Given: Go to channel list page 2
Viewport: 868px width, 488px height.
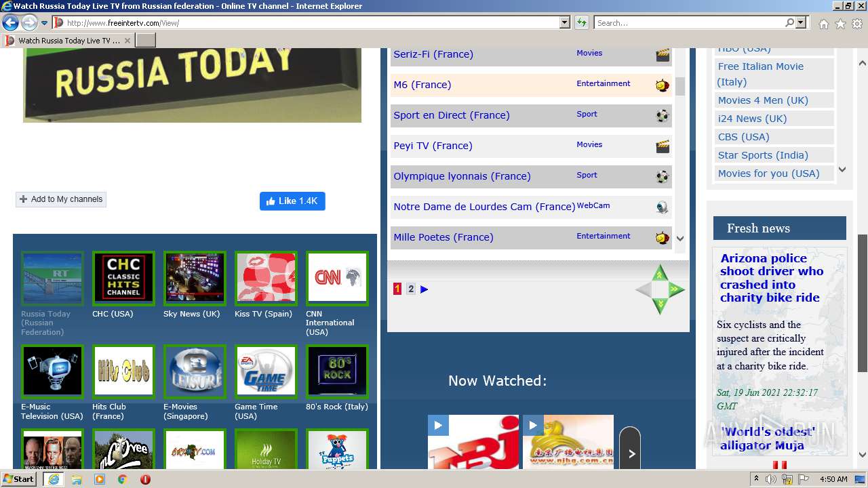Looking at the screenshot, I should click(x=411, y=289).
